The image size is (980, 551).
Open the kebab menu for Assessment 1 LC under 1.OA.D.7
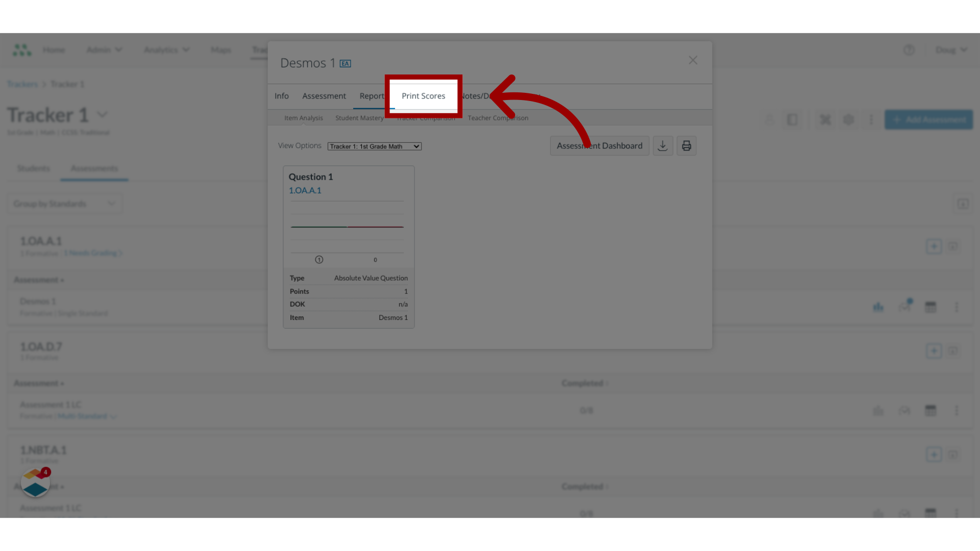957,410
